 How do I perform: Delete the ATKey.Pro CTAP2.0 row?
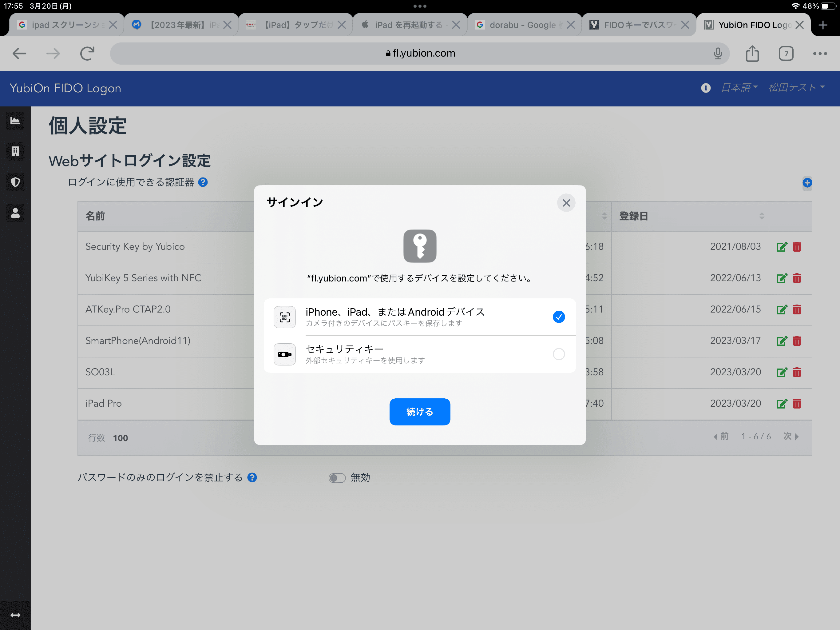click(797, 310)
